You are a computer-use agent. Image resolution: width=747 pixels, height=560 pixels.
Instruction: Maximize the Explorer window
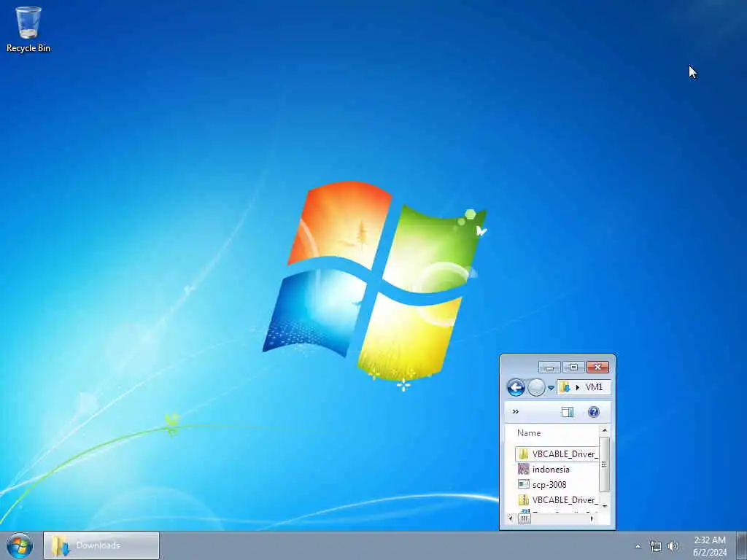click(573, 367)
